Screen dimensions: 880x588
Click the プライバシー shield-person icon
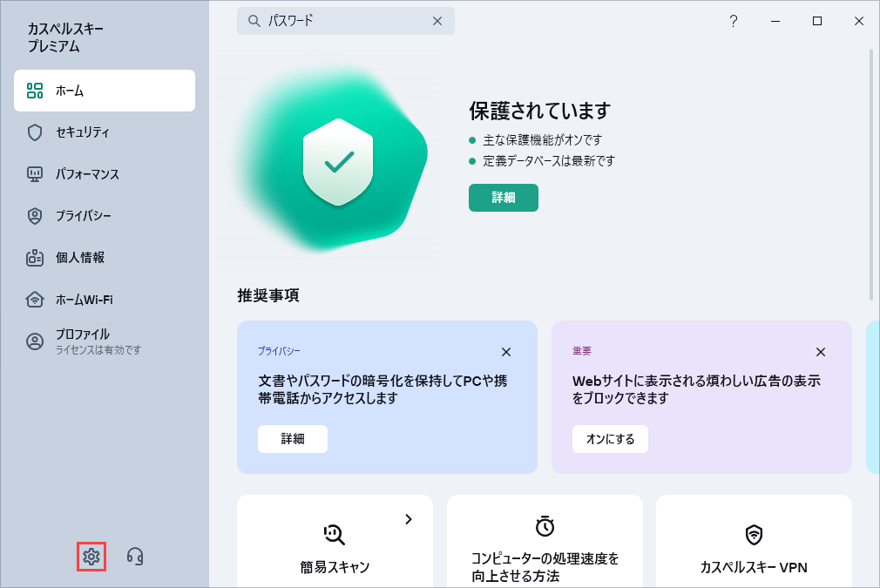click(35, 216)
